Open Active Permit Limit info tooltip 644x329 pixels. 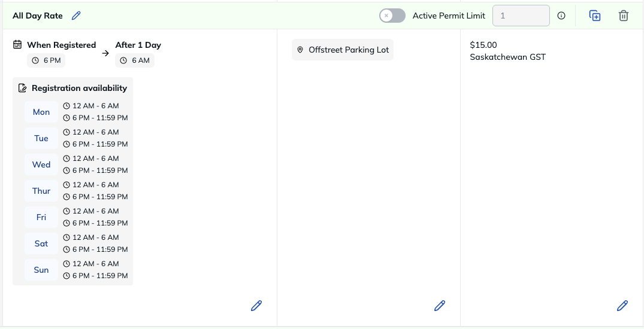(561, 16)
